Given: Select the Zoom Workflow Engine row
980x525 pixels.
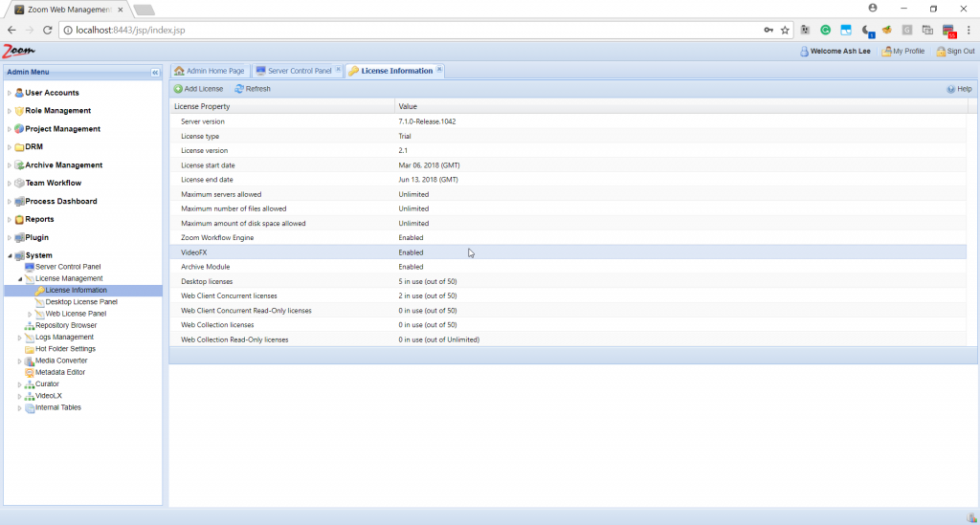Looking at the screenshot, I should click(x=568, y=238).
